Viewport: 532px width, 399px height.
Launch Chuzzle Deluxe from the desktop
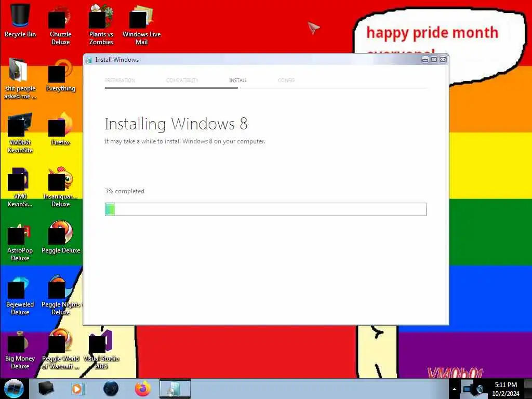(60, 25)
